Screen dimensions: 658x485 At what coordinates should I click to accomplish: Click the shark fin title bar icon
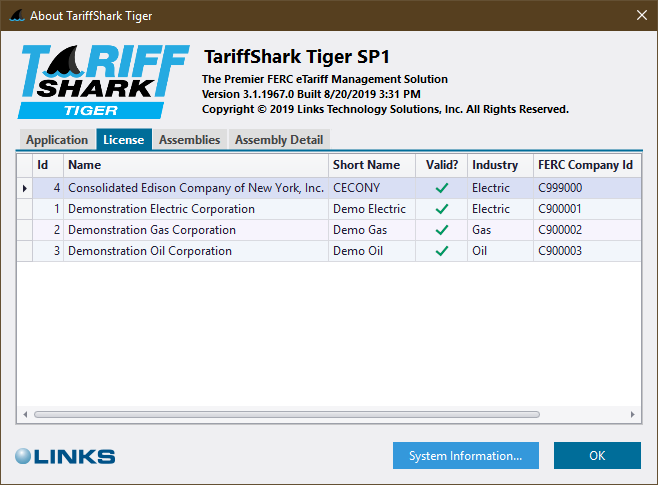[17, 16]
